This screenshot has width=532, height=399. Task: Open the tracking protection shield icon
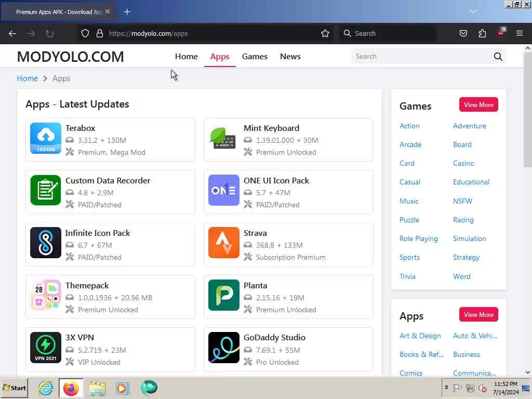click(85, 33)
